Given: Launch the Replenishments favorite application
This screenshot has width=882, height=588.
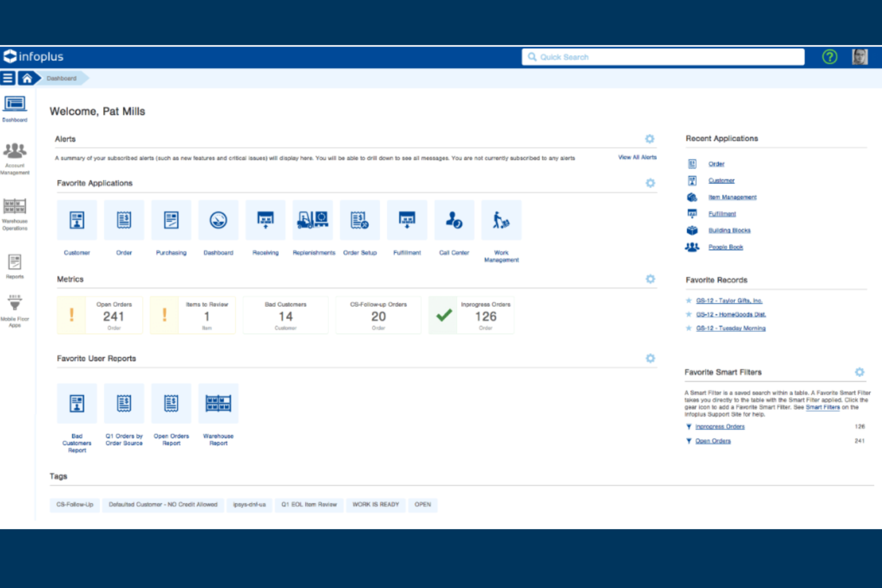Looking at the screenshot, I should (x=313, y=220).
